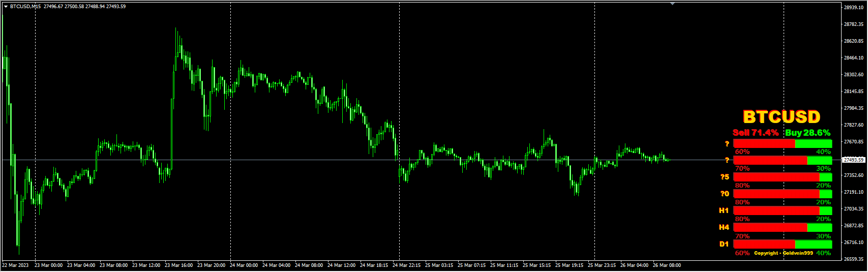Click the 26716.10 price axis label
This screenshot has width=868, height=272.
coord(854,243)
